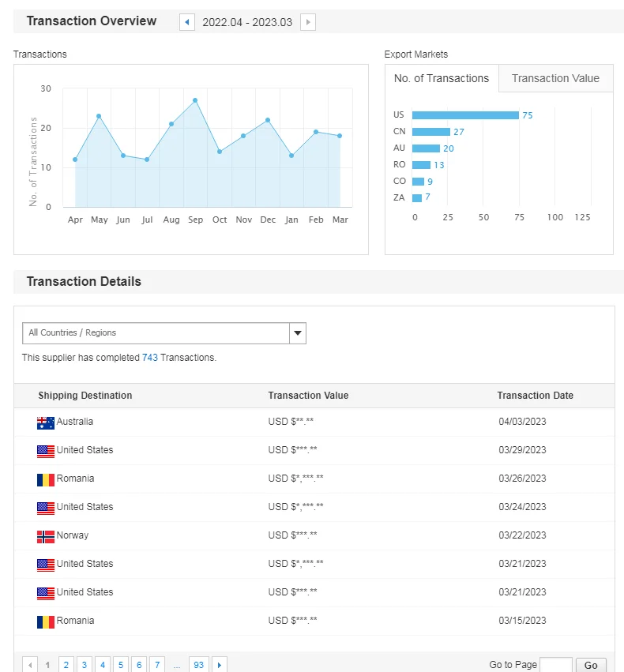Click the US bar in Export Markets chart

(465, 115)
